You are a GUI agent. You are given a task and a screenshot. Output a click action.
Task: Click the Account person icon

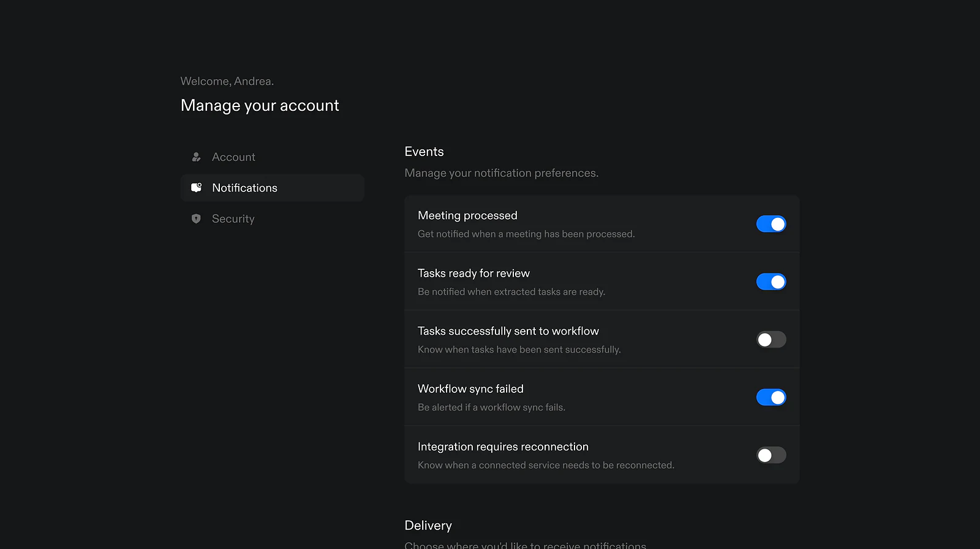(x=196, y=157)
